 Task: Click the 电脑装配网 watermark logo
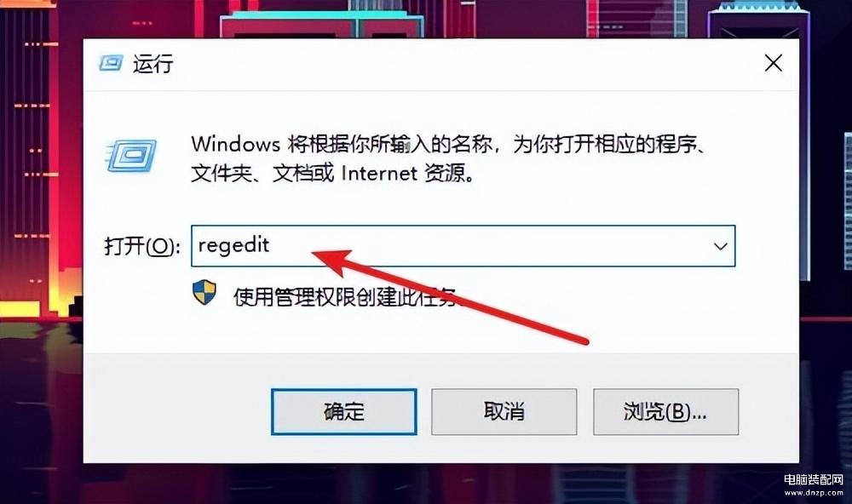(813, 479)
